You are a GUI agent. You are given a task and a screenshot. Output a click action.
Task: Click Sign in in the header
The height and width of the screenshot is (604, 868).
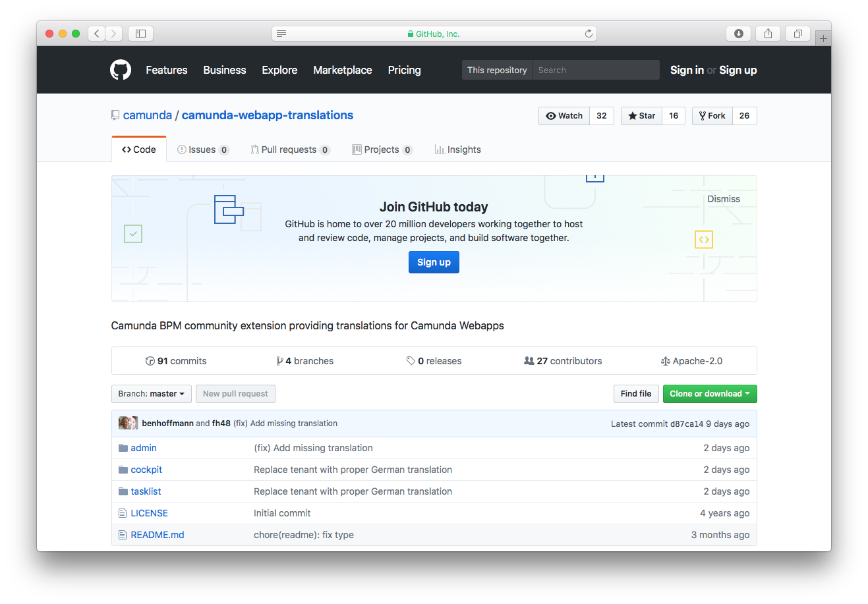point(687,70)
